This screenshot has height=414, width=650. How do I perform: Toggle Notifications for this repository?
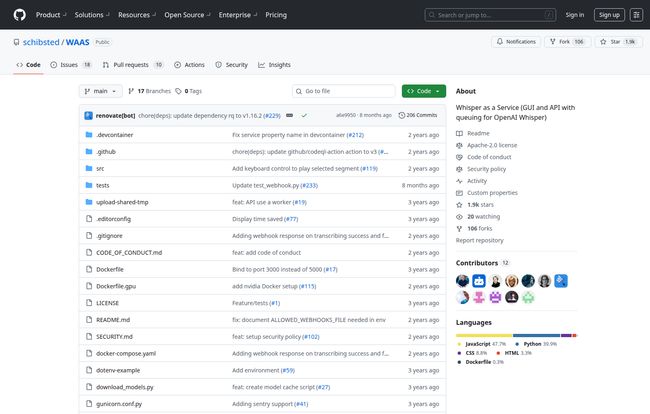pyautogui.click(x=515, y=42)
